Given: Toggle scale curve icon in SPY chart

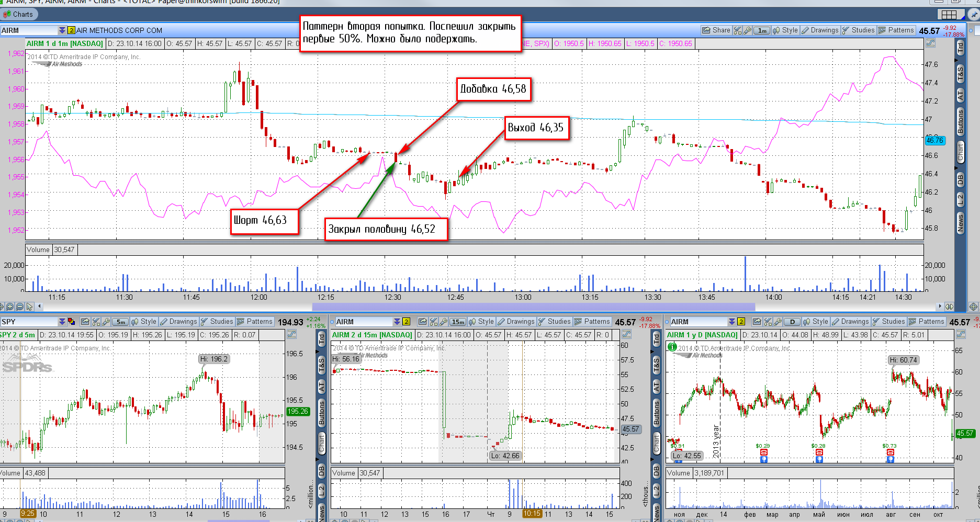Looking at the screenshot, I should (x=292, y=334).
